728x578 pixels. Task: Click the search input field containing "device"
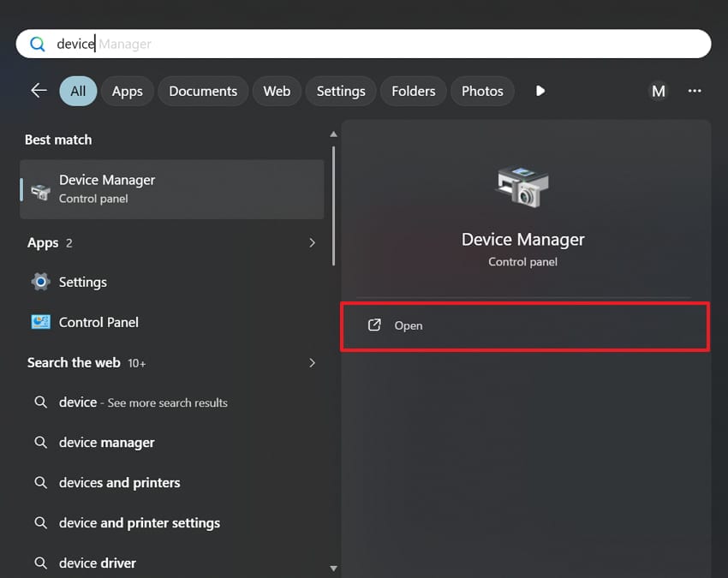[363, 45]
